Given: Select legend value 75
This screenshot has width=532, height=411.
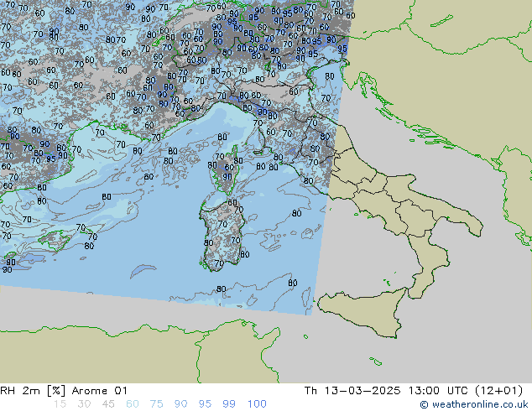Looking at the screenshot, I should pos(156,404).
